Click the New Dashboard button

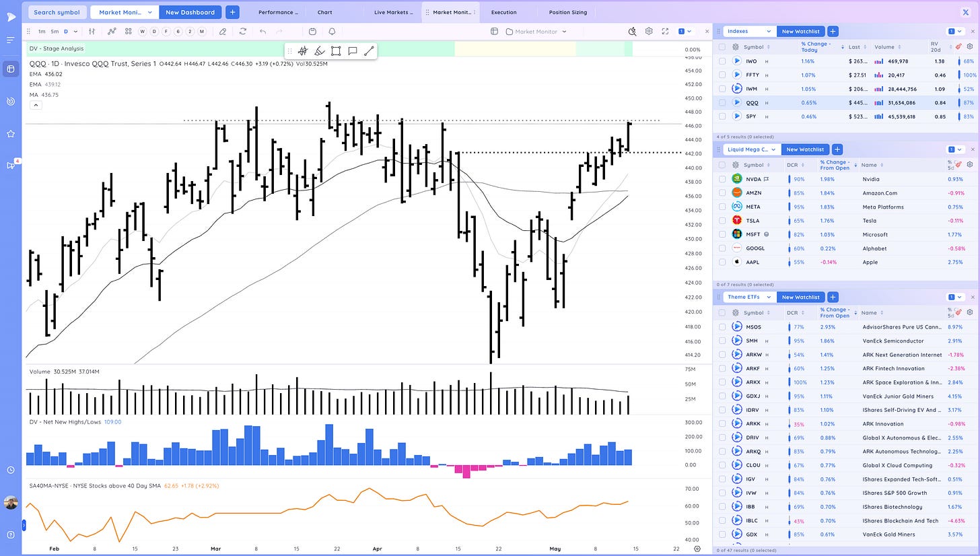190,12
